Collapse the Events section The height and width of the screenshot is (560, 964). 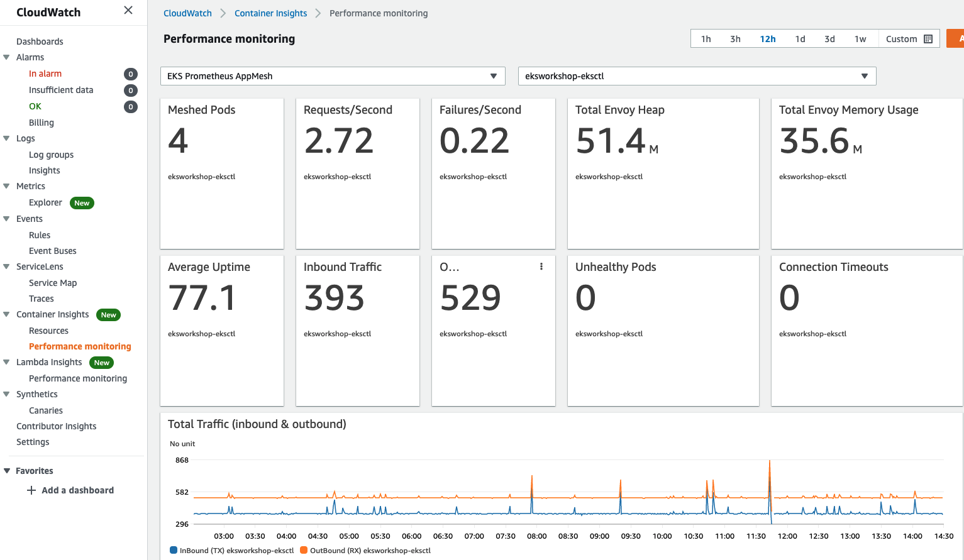(x=6, y=219)
